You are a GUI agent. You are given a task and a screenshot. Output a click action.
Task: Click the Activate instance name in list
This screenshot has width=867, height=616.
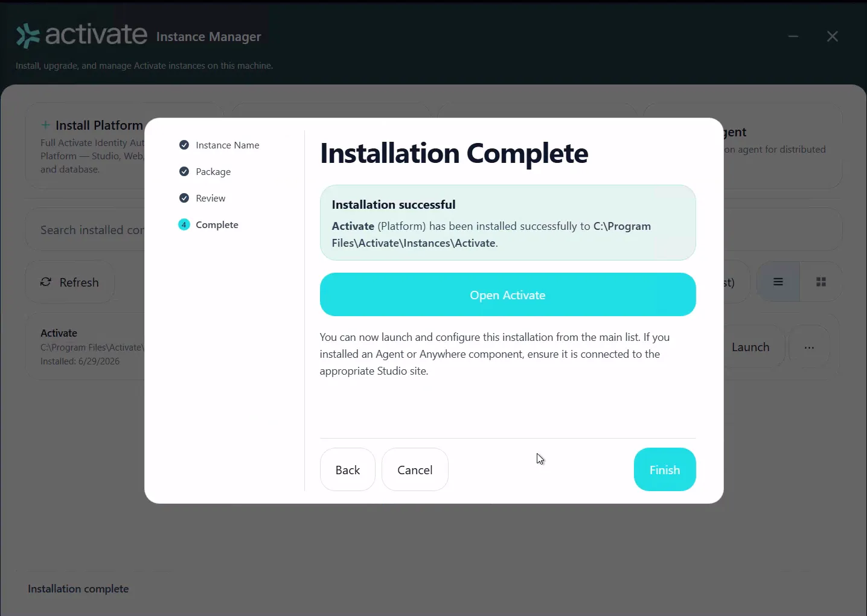pos(59,333)
